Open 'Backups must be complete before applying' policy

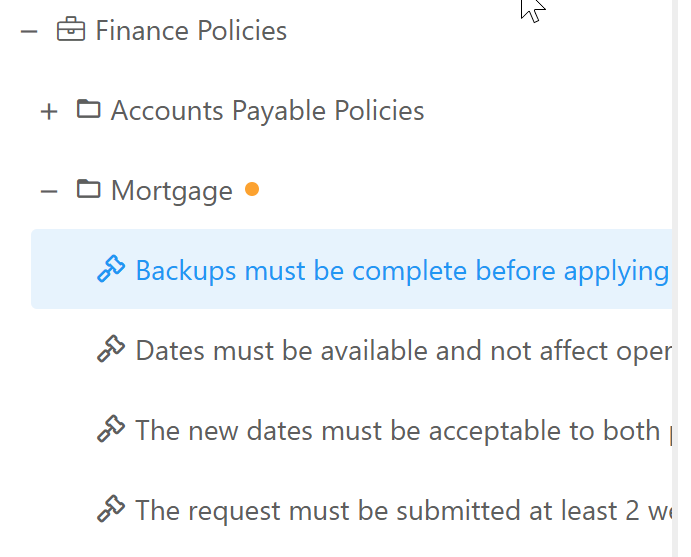(401, 270)
